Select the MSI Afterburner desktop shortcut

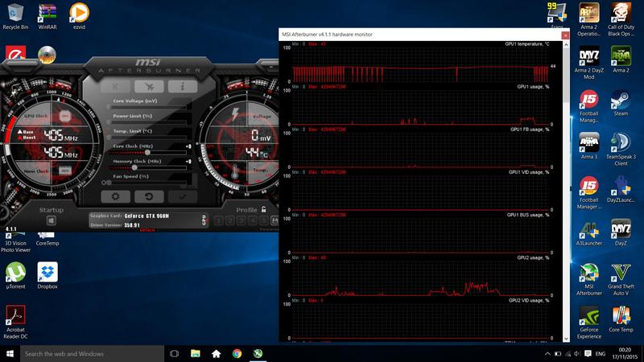589,279
